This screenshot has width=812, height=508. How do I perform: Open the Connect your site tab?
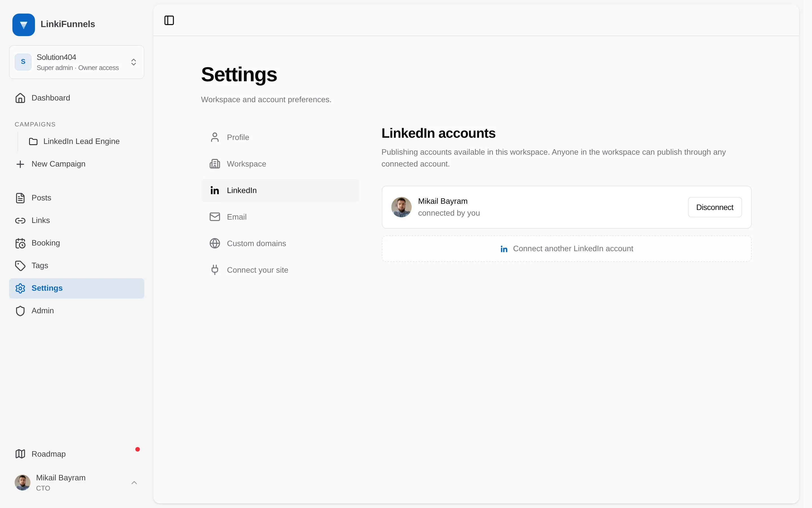pos(280,270)
